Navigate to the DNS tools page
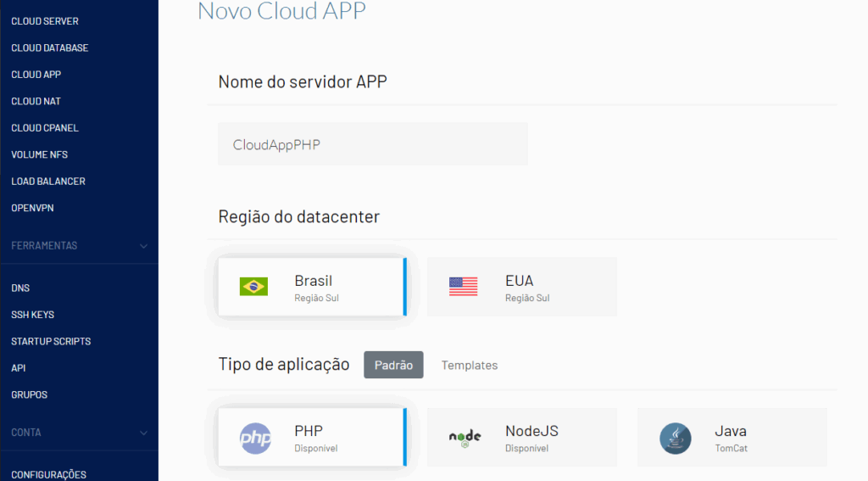This screenshot has width=868, height=481. [x=20, y=288]
